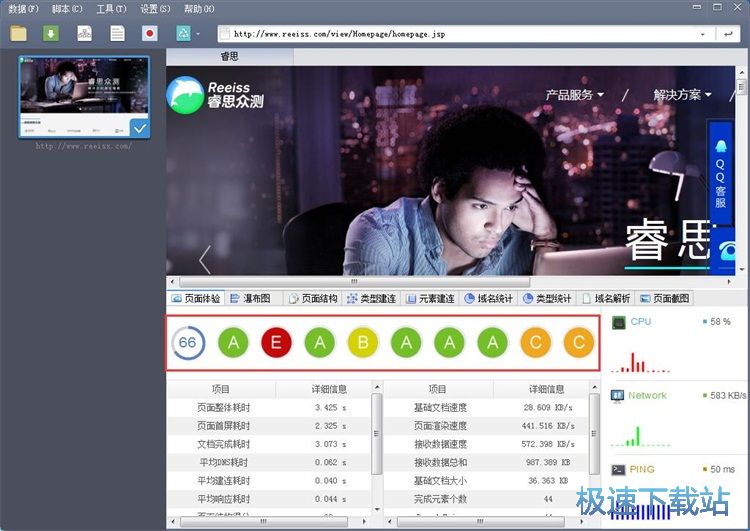
Task: Open the 设置(S) menu
Action: 155,9
